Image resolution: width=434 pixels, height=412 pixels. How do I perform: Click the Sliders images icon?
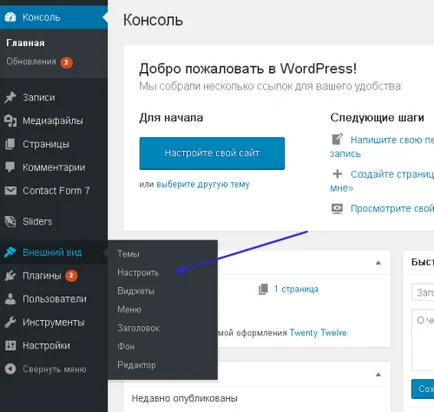[10, 221]
